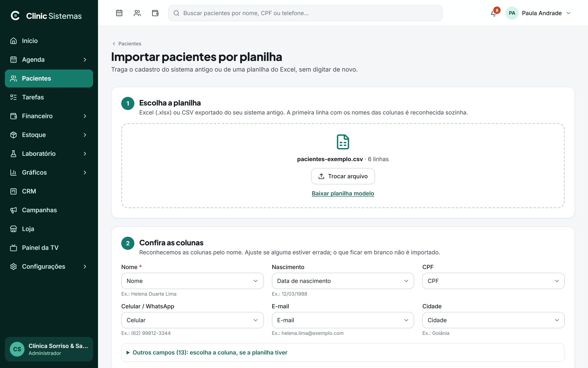Viewport: 588px width, 368px height.
Task: Open Painel da TV in the sidebar
Action: 49,248
